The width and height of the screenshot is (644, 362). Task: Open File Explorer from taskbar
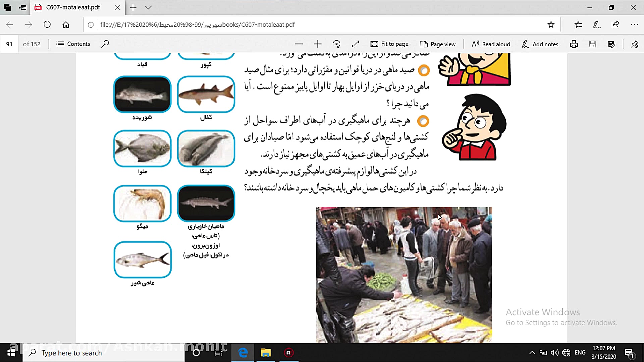pos(266,353)
